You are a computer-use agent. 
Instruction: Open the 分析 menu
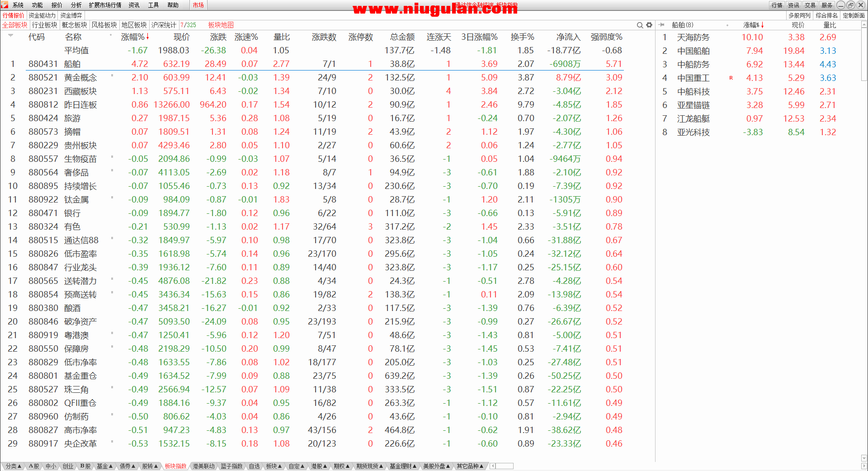[76, 5]
